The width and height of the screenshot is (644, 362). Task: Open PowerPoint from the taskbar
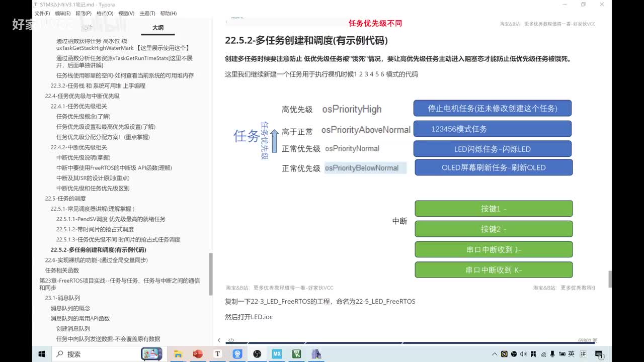[x=198, y=354]
